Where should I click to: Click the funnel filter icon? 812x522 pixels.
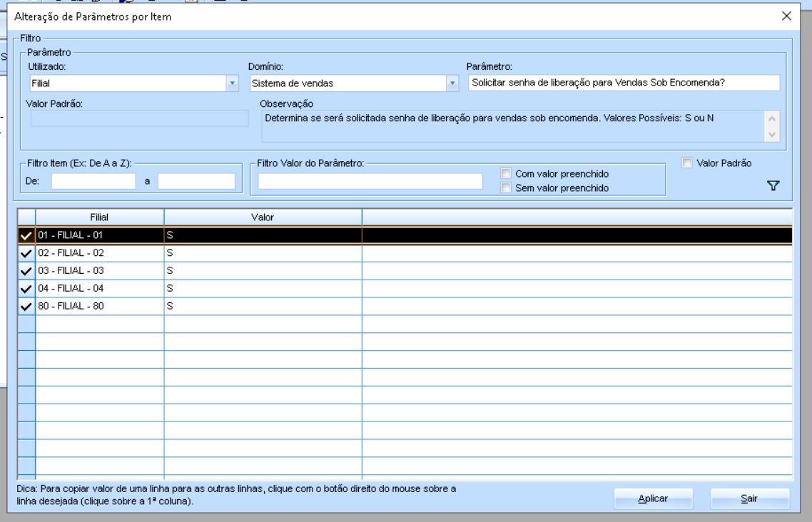coord(772,185)
